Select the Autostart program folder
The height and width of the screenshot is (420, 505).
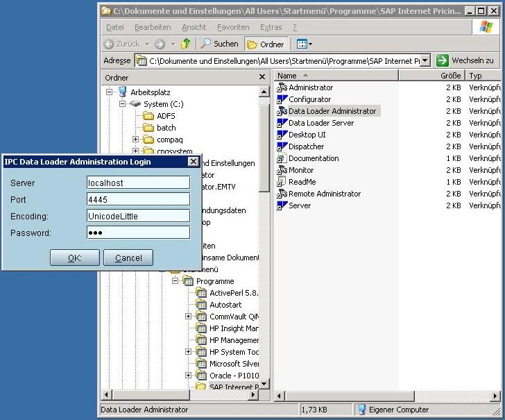point(201,305)
